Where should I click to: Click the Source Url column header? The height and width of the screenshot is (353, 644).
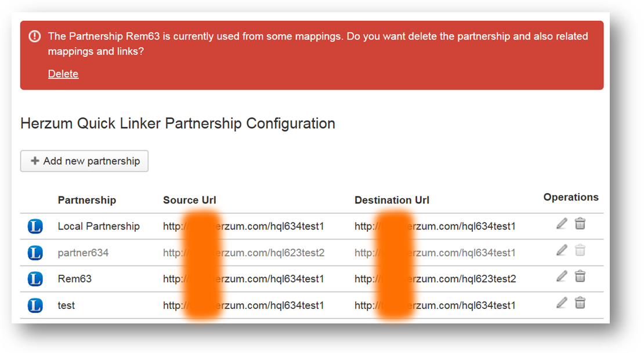coord(190,200)
